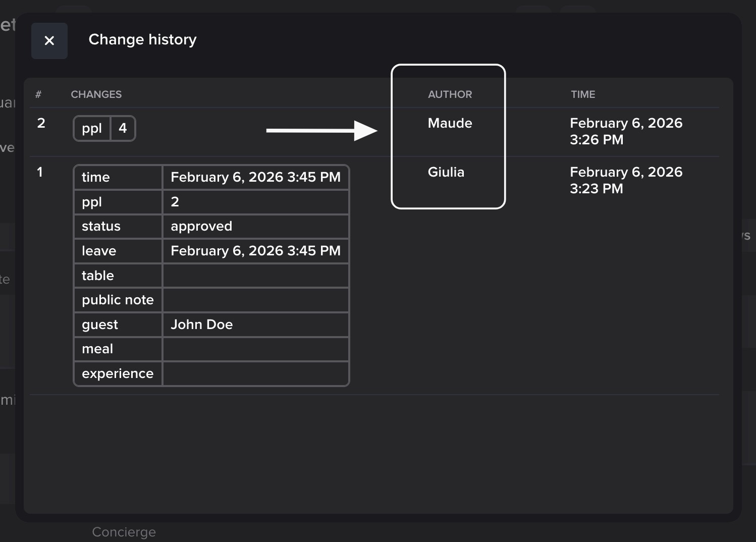The width and height of the screenshot is (756, 542).
Task: Click the AUTHOR column header
Action: (x=450, y=94)
